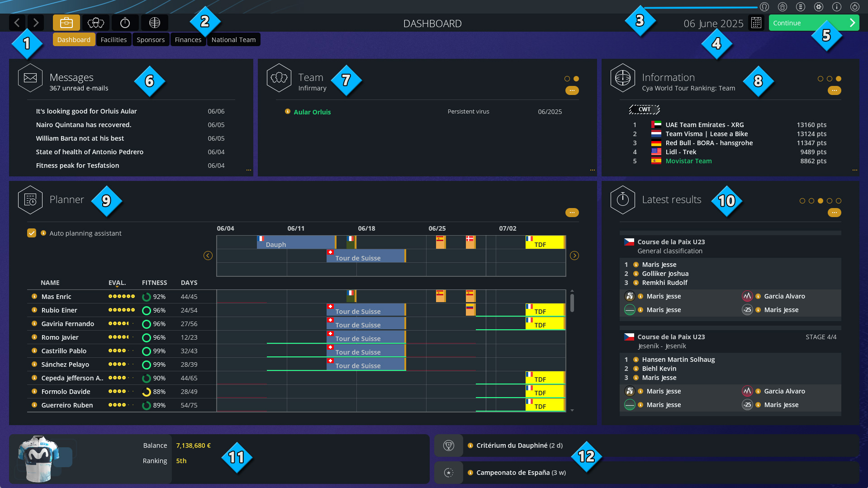Expand Team panel bottom ellipsis
Screen dimensions: 868x488
pyautogui.click(x=593, y=170)
